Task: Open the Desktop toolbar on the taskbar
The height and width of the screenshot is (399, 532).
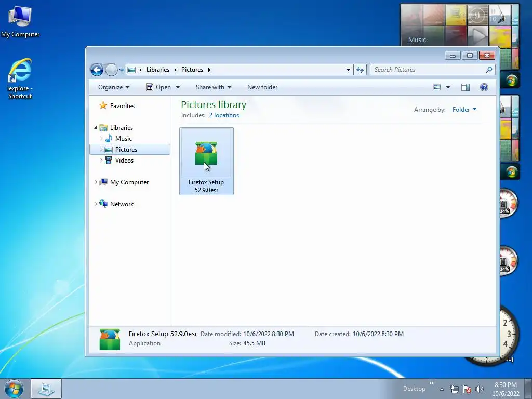Action: pos(414,389)
